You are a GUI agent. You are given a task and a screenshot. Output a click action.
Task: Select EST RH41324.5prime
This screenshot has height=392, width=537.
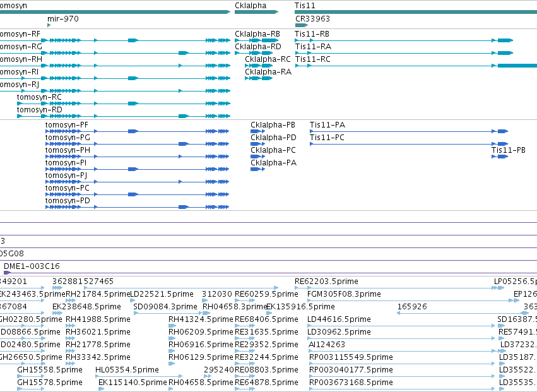pyautogui.click(x=201, y=319)
